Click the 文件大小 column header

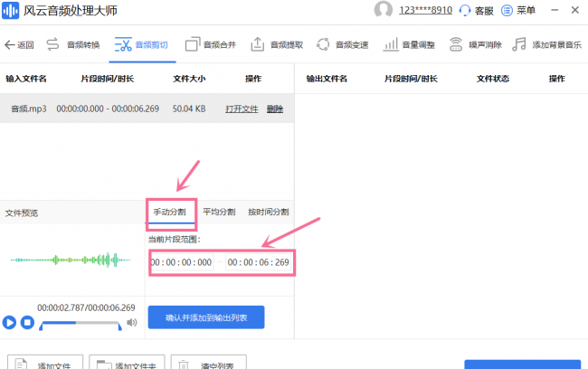189,79
